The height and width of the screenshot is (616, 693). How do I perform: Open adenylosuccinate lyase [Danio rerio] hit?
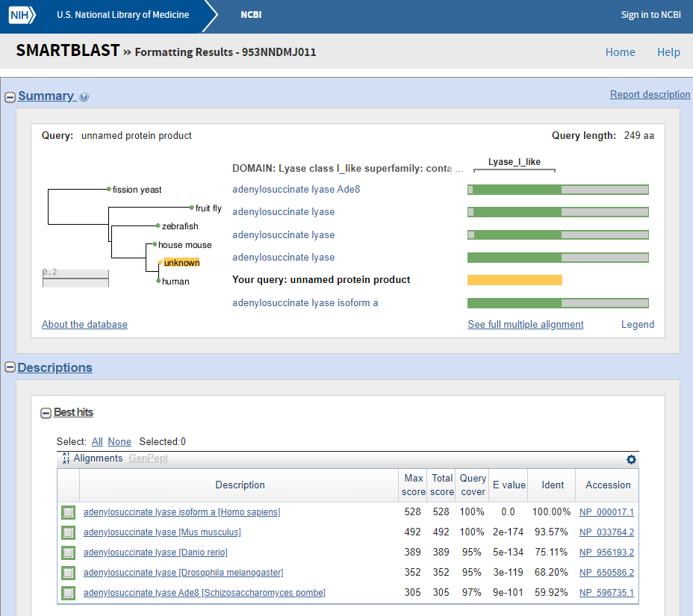click(155, 553)
